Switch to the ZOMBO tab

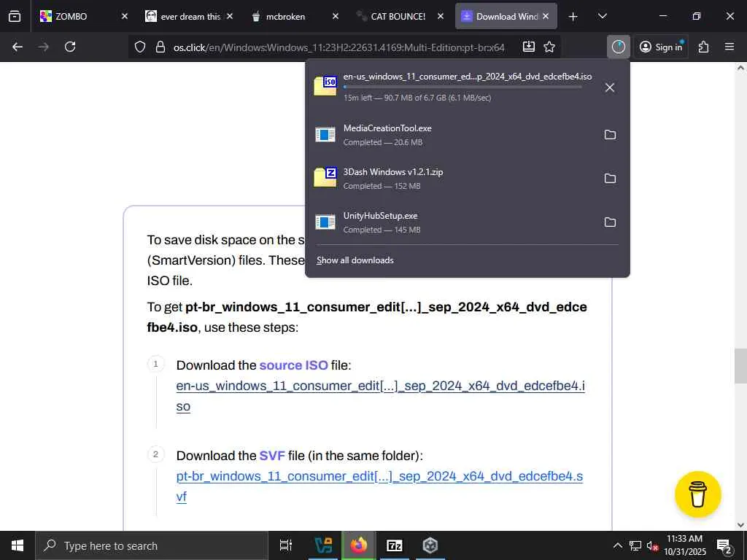[x=85, y=16]
